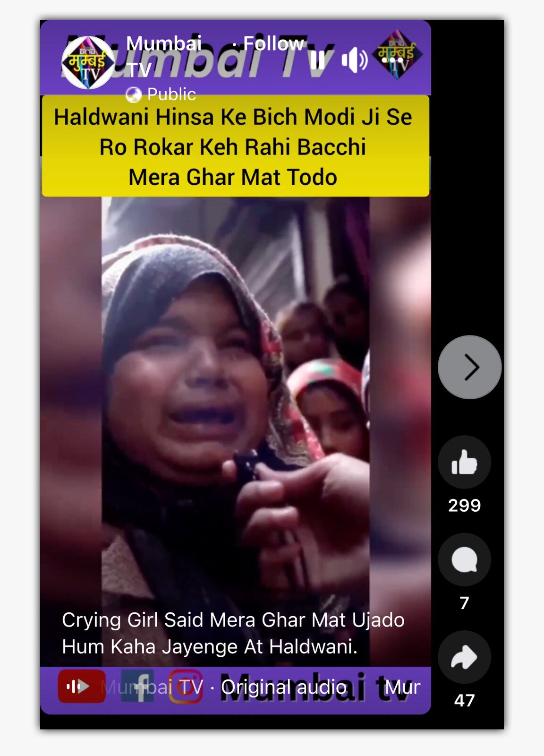544x756 pixels.
Task: Share the reel with arrow icon
Action: point(464,657)
